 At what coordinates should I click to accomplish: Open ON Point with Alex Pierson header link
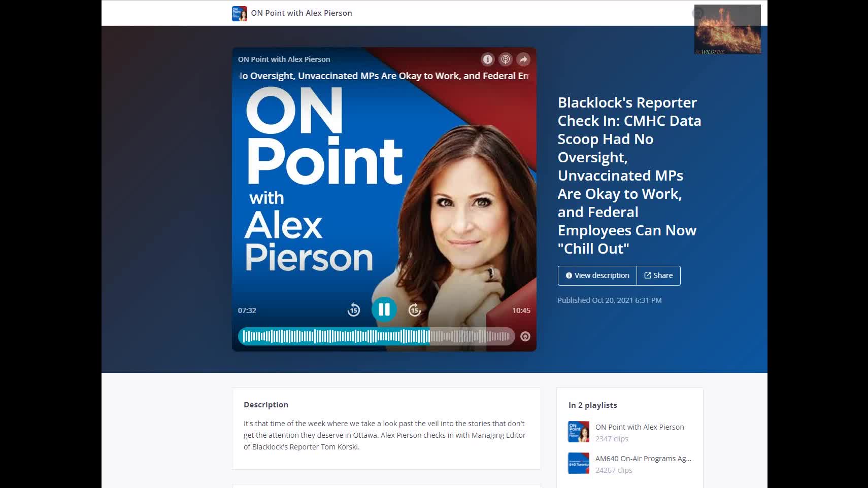302,13
